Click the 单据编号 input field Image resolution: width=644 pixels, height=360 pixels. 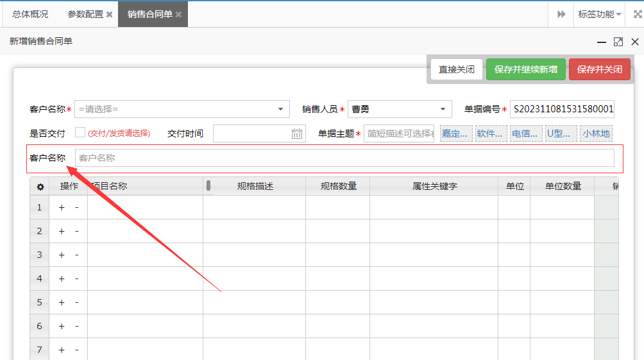click(x=563, y=109)
